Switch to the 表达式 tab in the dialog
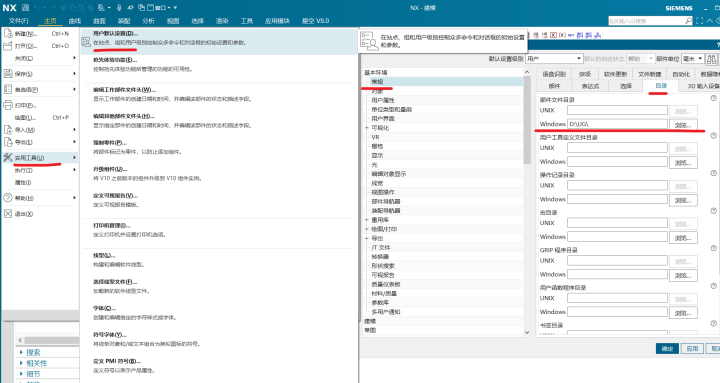Viewport: 720px width, 383px height. pos(591,86)
